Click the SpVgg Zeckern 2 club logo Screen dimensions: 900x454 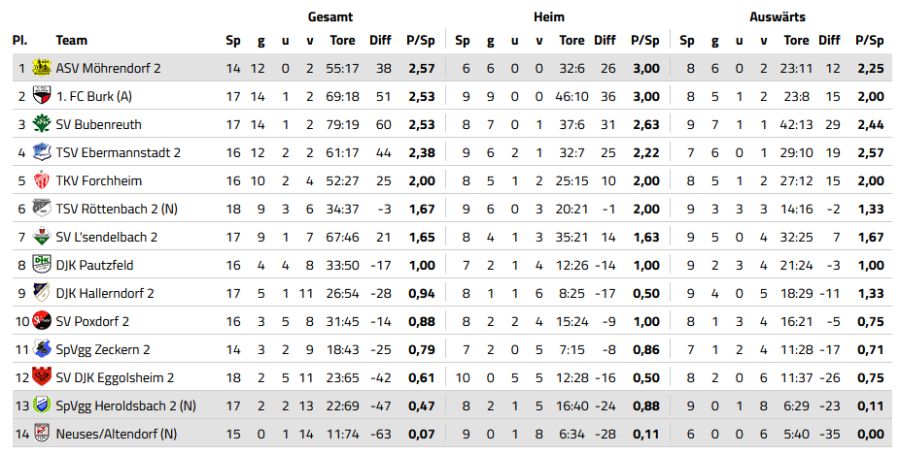(42, 349)
